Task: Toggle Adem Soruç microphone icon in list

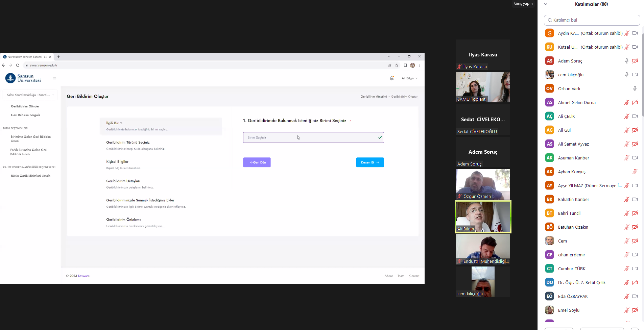Action: (626, 61)
